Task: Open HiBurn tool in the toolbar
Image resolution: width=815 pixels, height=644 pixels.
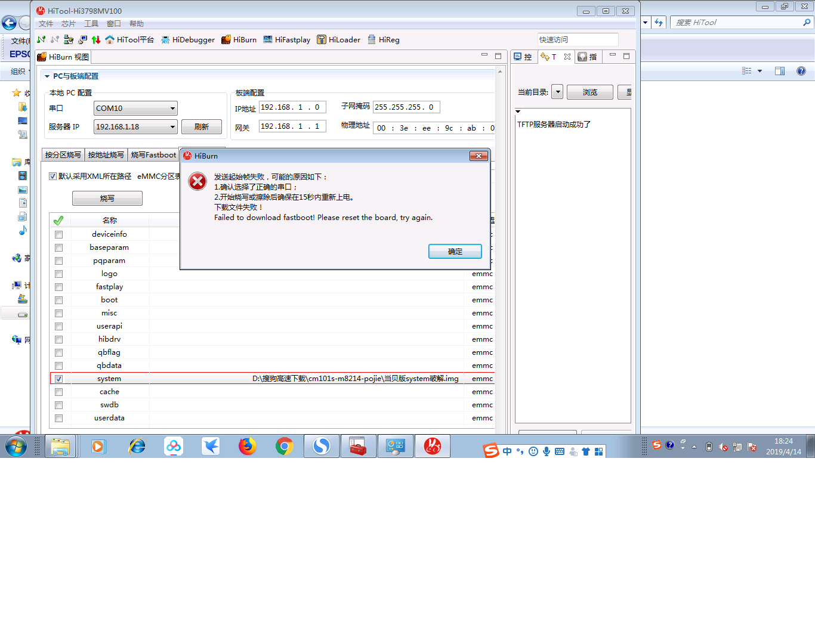Action: 239,40
